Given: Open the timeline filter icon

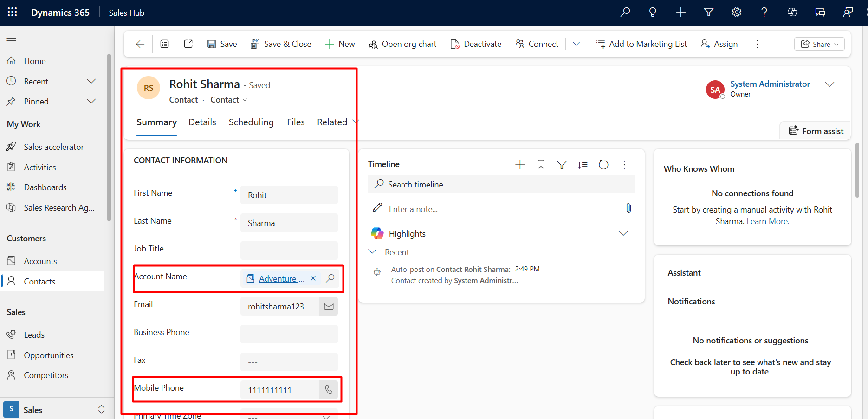Looking at the screenshot, I should click(x=562, y=165).
